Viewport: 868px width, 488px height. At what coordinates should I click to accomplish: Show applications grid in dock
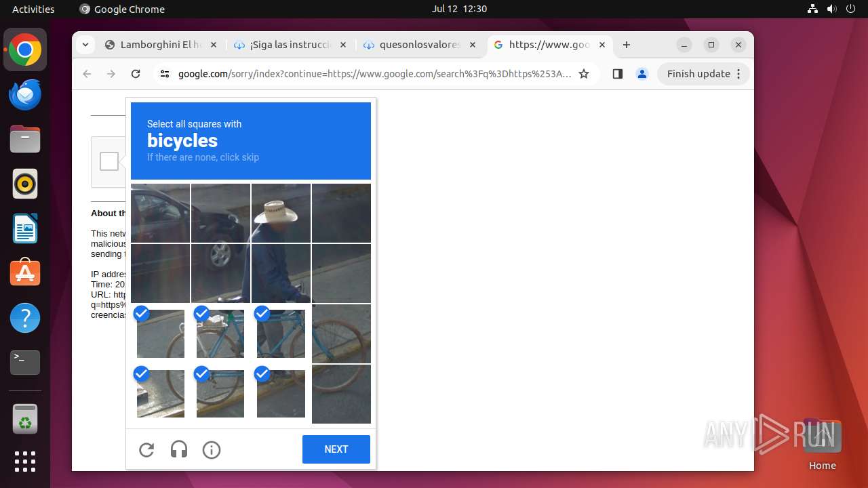[25, 462]
